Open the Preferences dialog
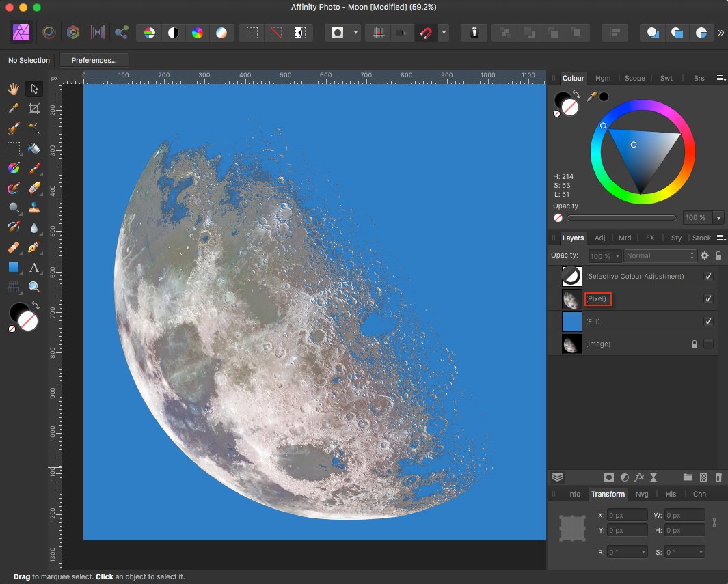This screenshot has width=728, height=584. pyautogui.click(x=94, y=60)
